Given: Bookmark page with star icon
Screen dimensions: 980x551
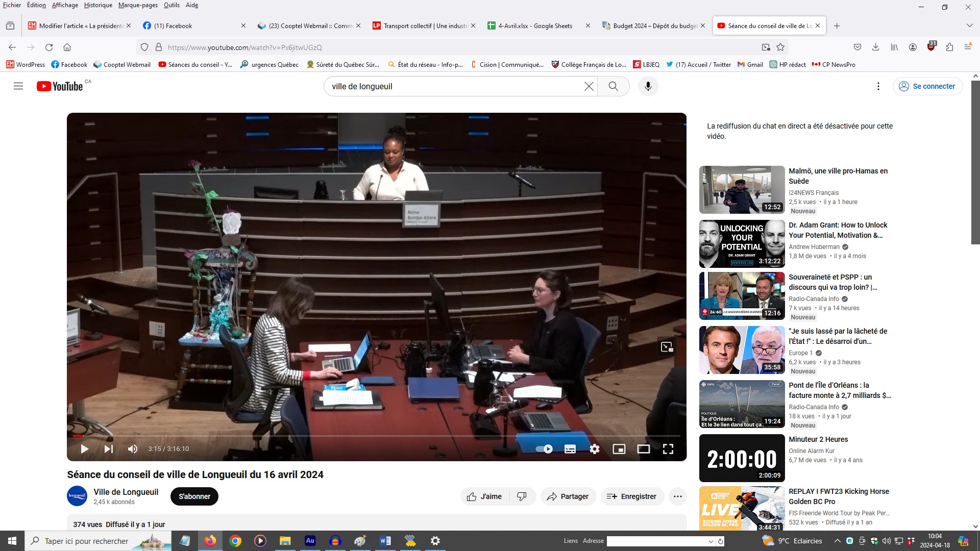Looking at the screenshot, I should point(780,47).
